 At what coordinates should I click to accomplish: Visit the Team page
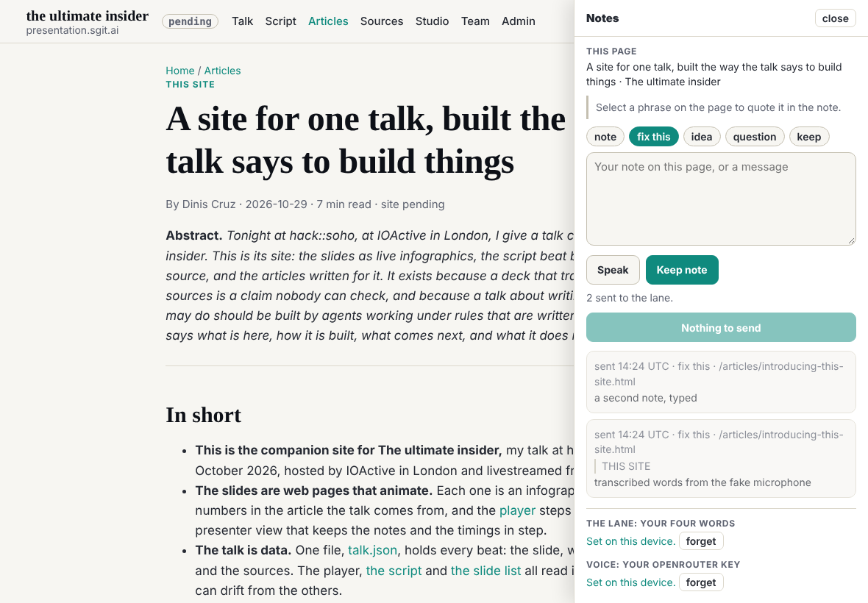point(475,21)
